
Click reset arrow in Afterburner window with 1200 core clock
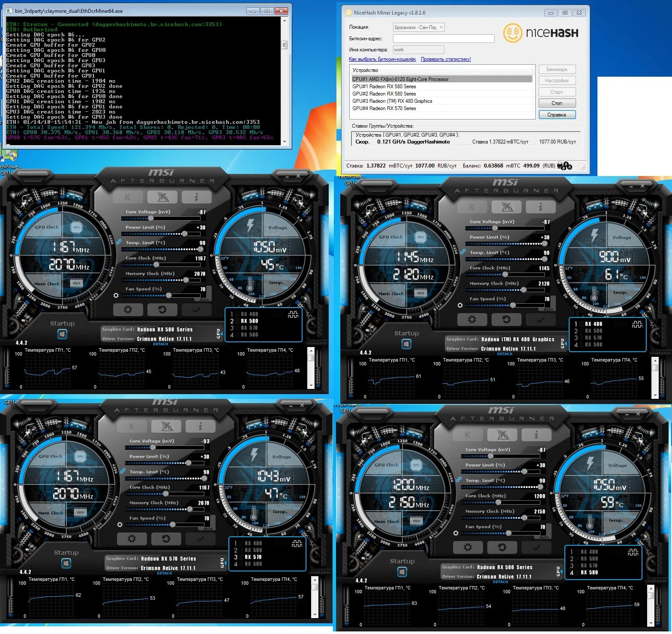(x=502, y=547)
